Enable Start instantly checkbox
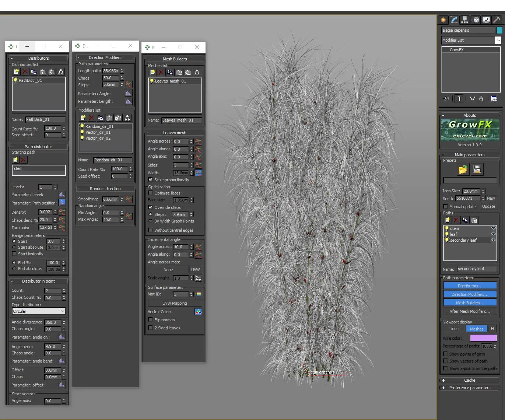 pyautogui.click(x=14, y=254)
